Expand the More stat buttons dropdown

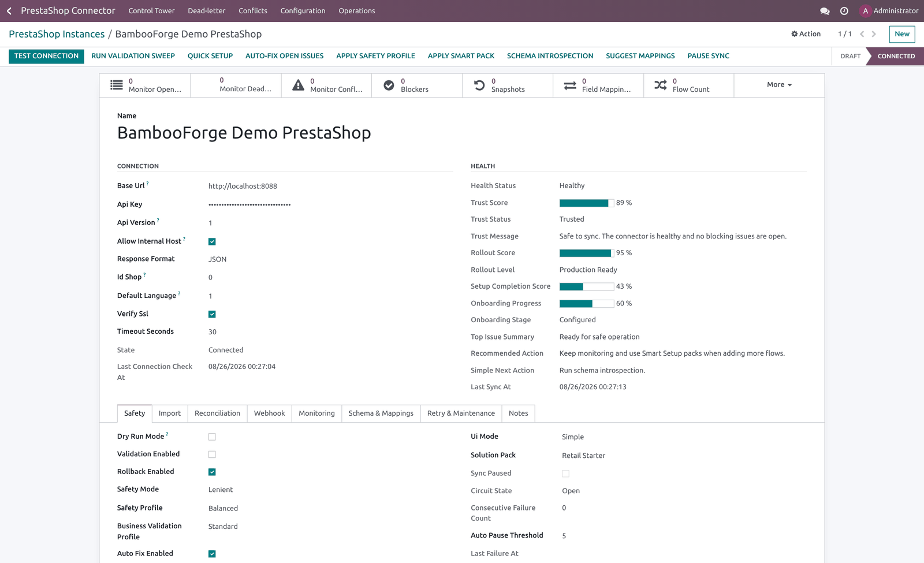pos(779,85)
